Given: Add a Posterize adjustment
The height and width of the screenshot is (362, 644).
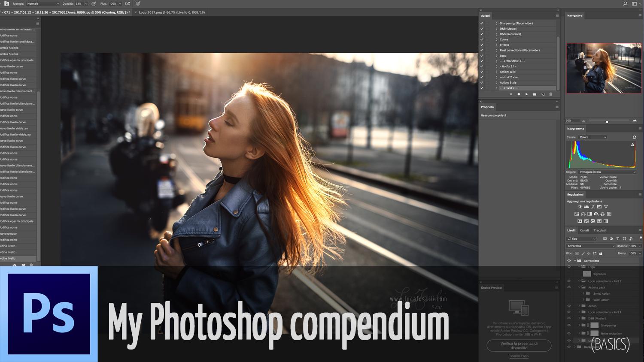Looking at the screenshot, I should [x=586, y=221].
